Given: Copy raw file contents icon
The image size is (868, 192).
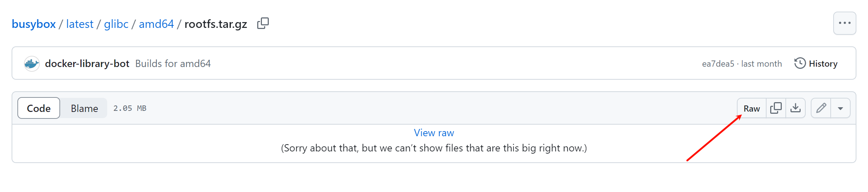Looking at the screenshot, I should coord(776,108).
